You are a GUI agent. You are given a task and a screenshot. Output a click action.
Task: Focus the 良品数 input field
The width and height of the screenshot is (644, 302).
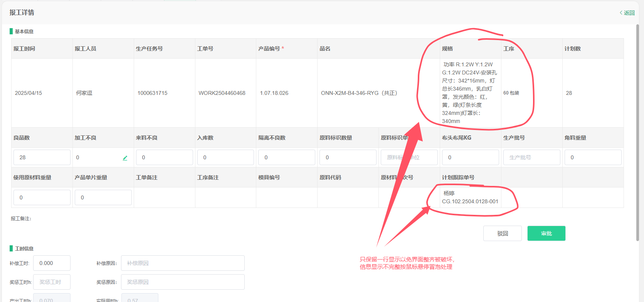point(42,157)
